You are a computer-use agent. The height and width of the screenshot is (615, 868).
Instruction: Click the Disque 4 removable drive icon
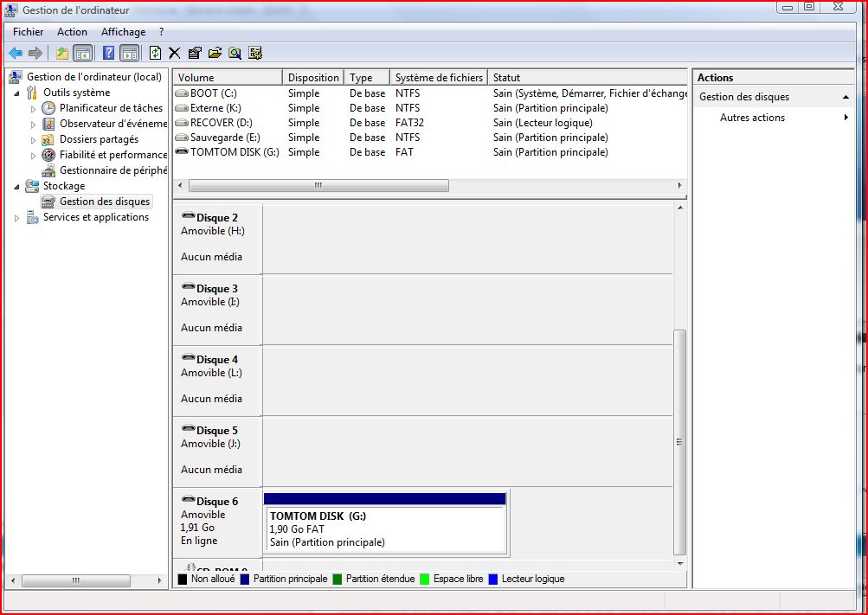tap(188, 357)
